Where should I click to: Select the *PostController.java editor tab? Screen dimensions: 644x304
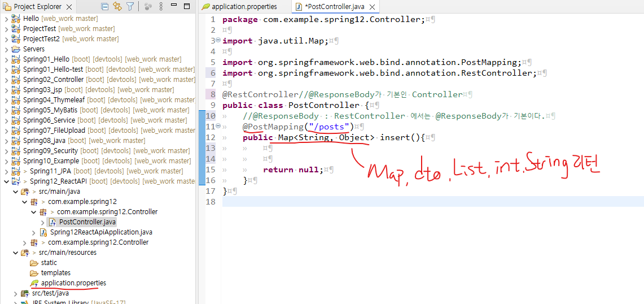(x=336, y=7)
